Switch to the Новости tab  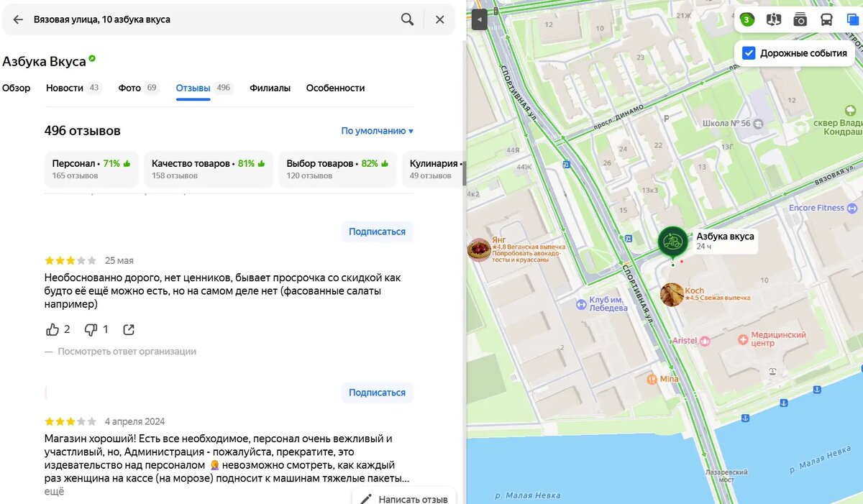coord(73,88)
